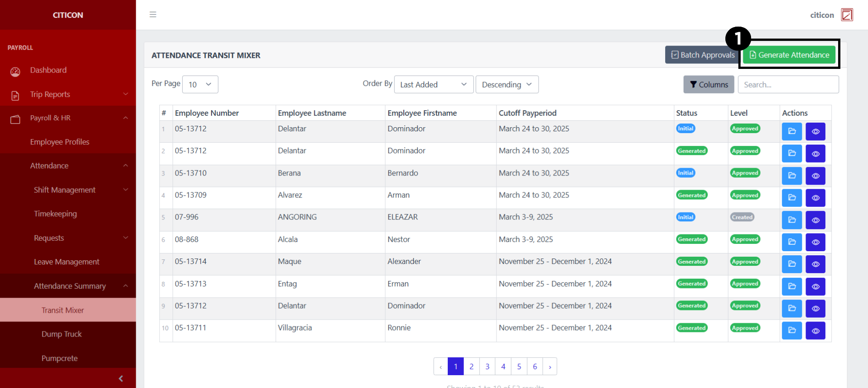Change Descending sort direction dropdown
868x388 pixels.
(x=506, y=84)
